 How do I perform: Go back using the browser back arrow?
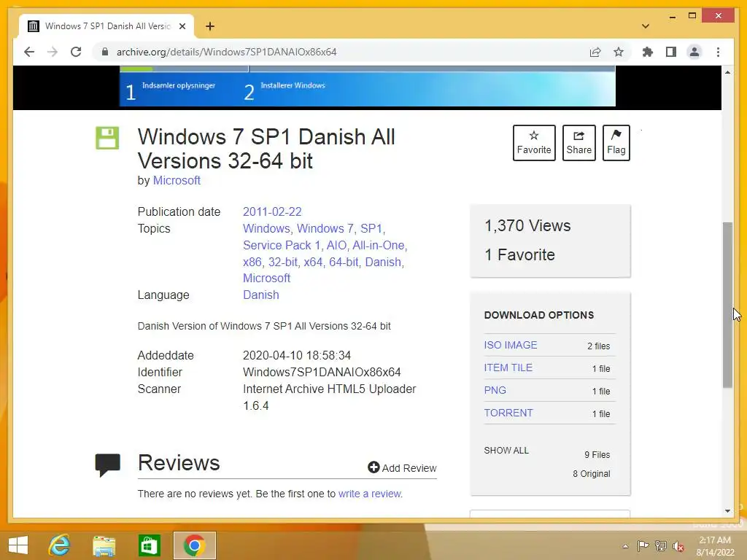pos(29,52)
